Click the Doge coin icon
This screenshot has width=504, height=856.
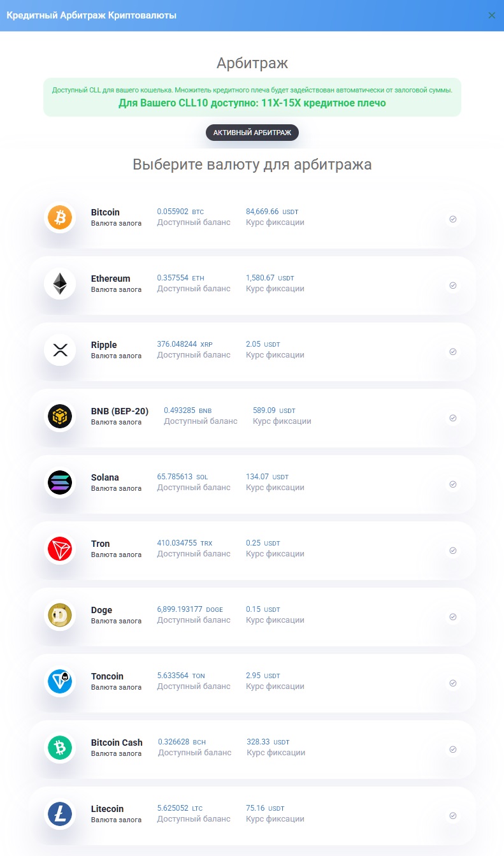[60, 616]
